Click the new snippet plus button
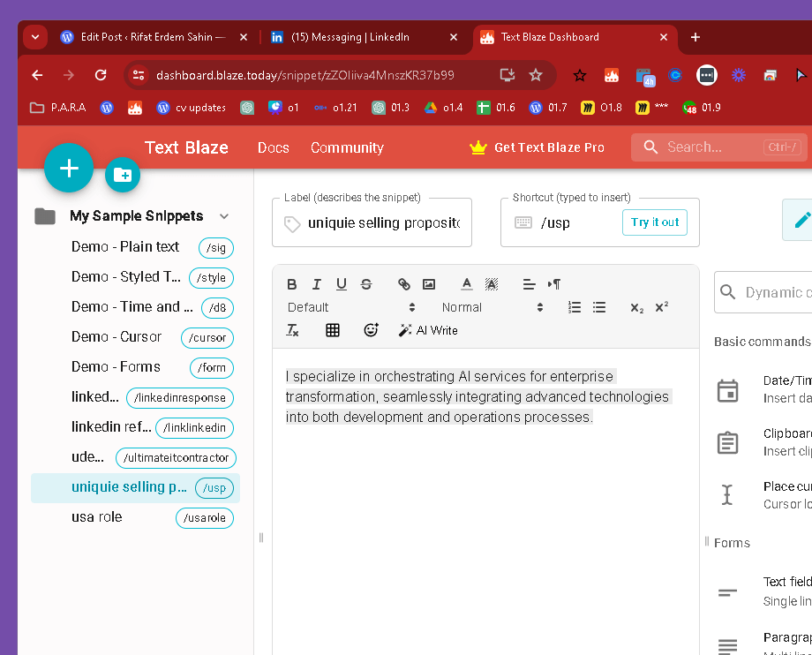The height and width of the screenshot is (655, 812). click(69, 168)
